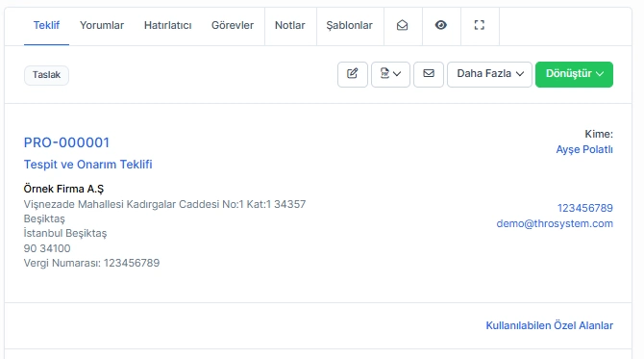Screen dimensions: 644x359
Task: Open the Kullanılabilen Özel Alanlar link
Action: [549, 325]
